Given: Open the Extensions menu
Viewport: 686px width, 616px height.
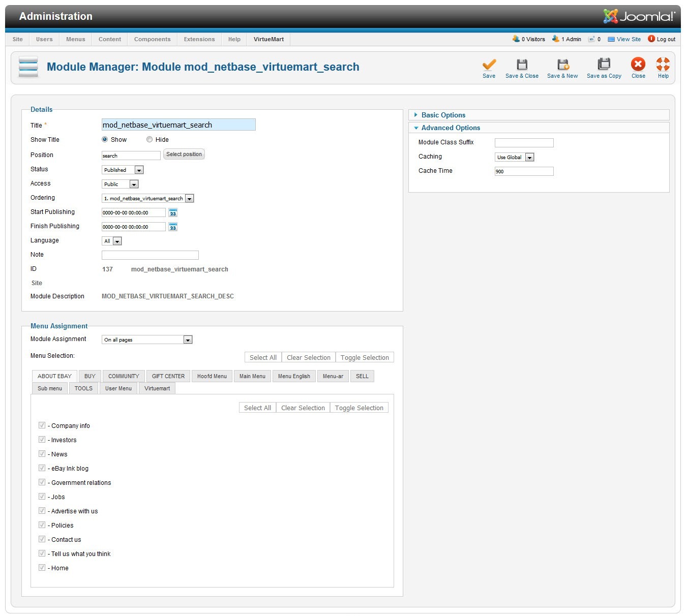Looking at the screenshot, I should click(x=199, y=39).
